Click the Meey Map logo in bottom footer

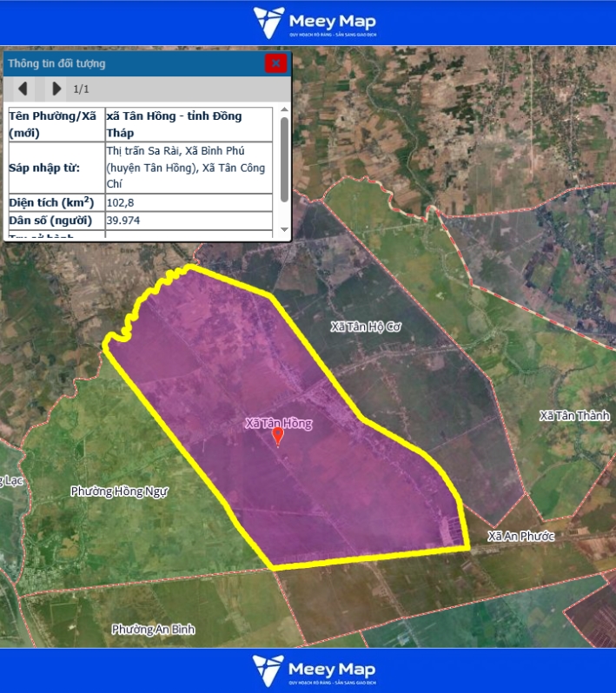(314, 670)
